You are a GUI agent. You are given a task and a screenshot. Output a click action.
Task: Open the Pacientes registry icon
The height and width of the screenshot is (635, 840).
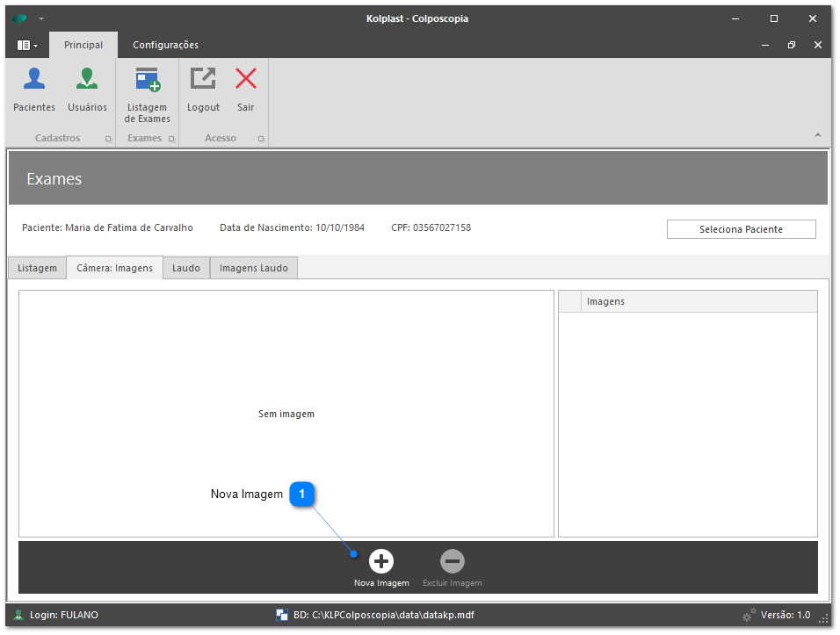point(34,80)
